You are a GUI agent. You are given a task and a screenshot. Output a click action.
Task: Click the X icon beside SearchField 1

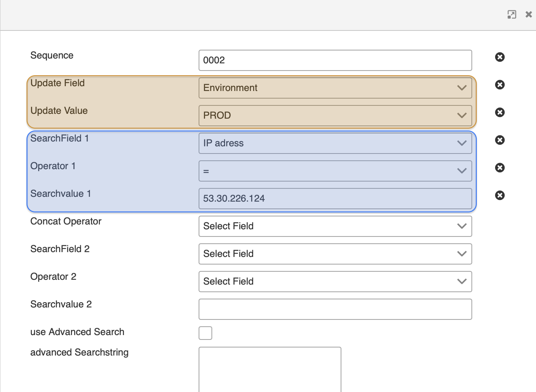499,140
